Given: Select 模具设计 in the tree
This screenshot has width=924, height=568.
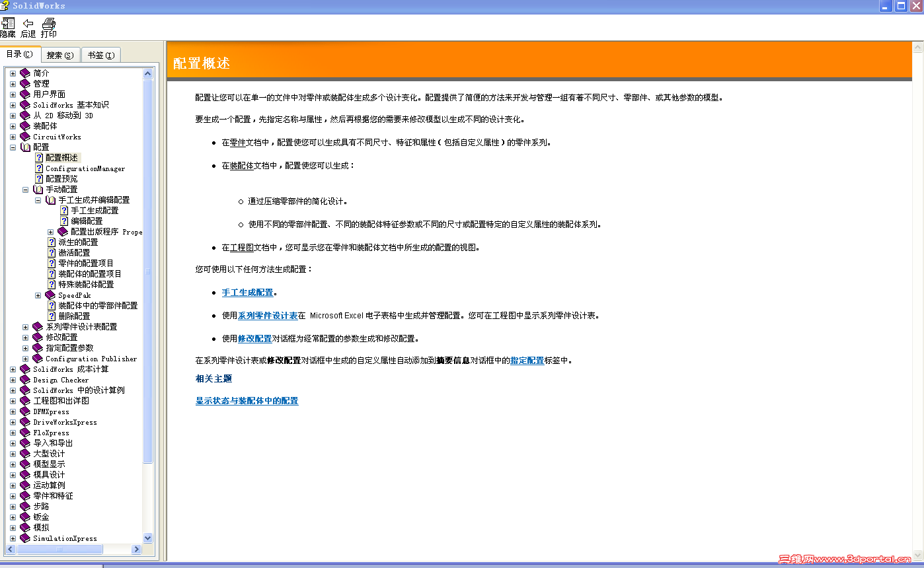Looking at the screenshot, I should (x=49, y=475).
